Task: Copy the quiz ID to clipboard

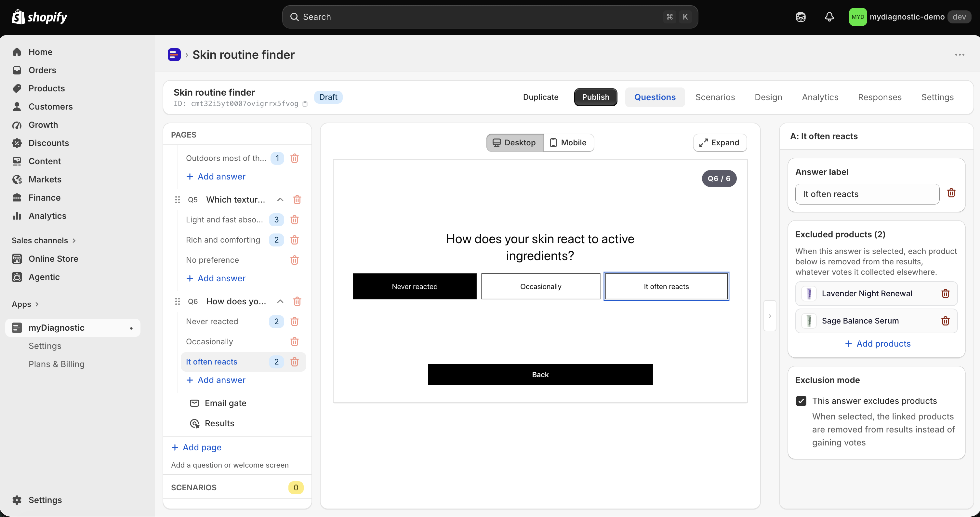Action: 305,104
